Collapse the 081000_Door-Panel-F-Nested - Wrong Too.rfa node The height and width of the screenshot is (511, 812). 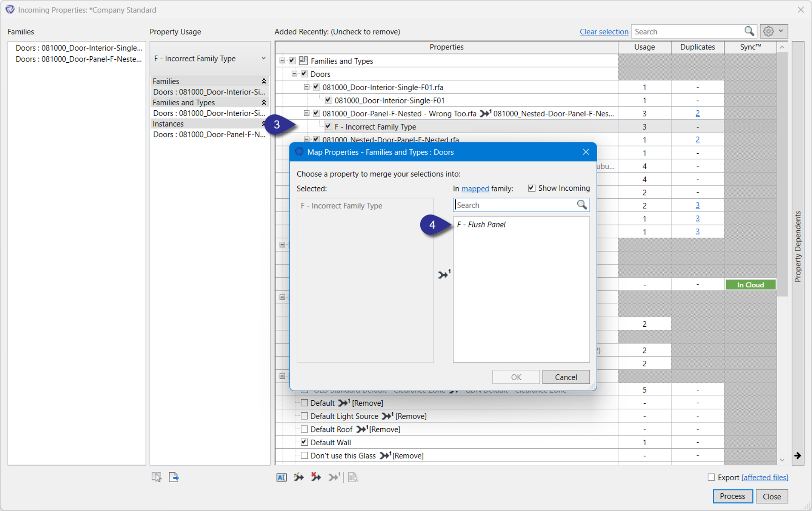(306, 113)
